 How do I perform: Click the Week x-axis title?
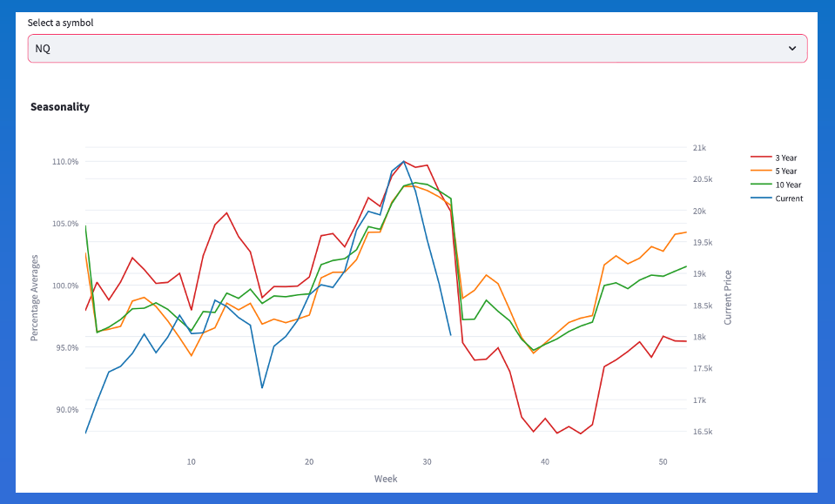click(386, 479)
